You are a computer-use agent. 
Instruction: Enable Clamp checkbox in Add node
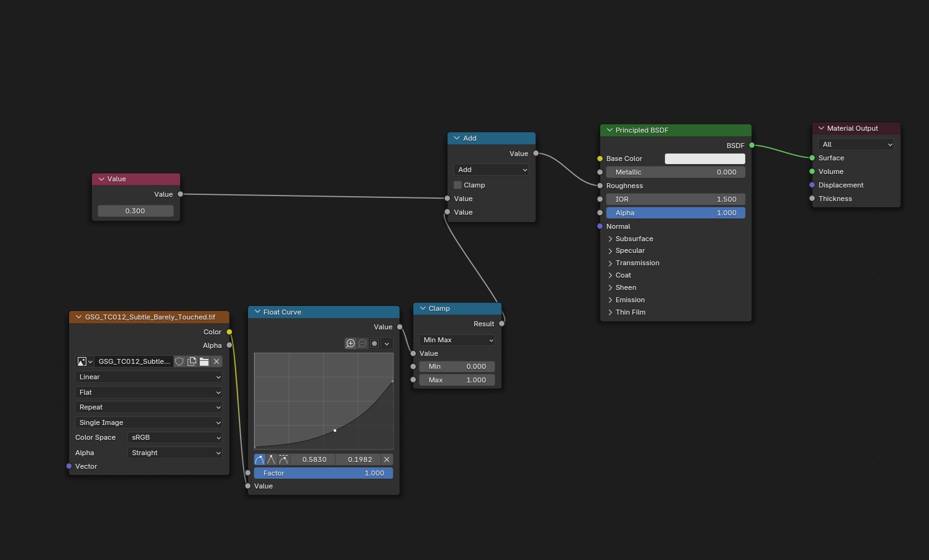(x=458, y=185)
